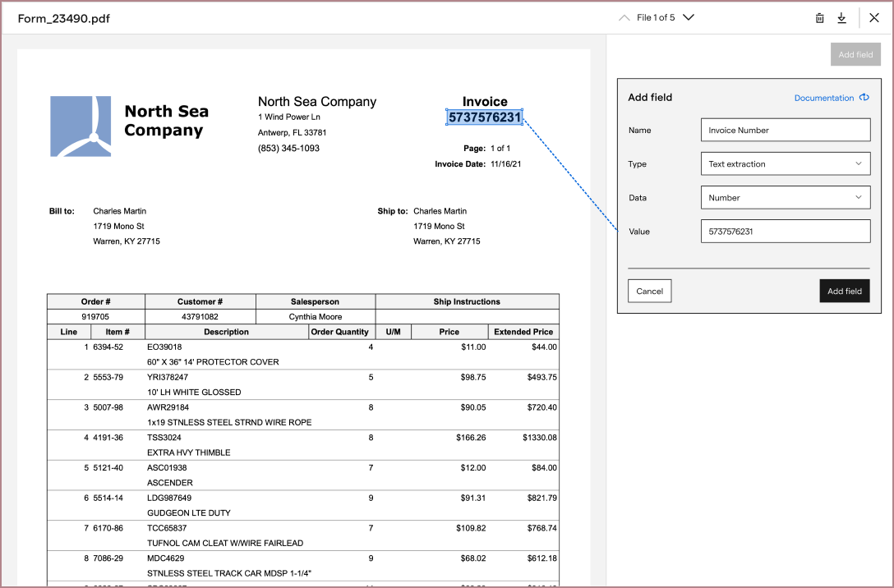The height and width of the screenshot is (588, 894).
Task: Click the North Sea Company logo image
Action: point(81,126)
